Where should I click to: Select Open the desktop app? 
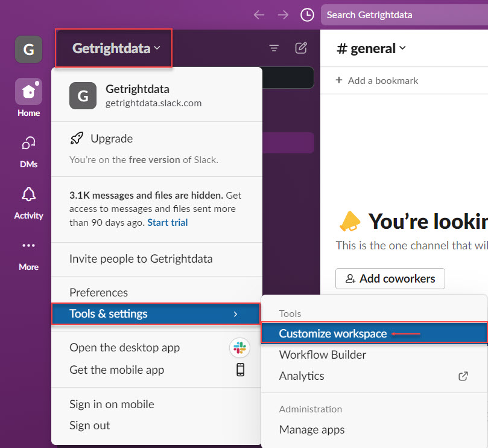157,347
